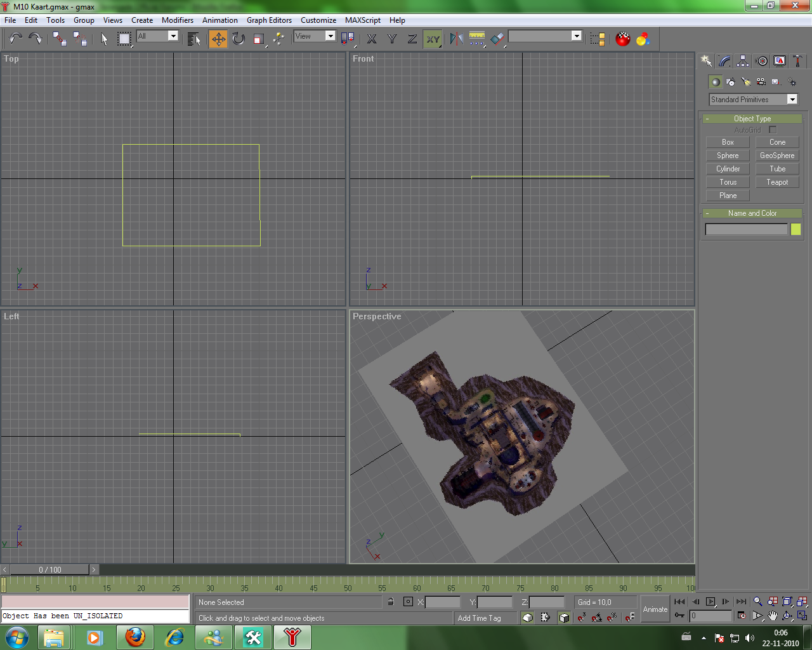Open the Standard Primitives dropdown
812x650 pixels.
(x=792, y=100)
